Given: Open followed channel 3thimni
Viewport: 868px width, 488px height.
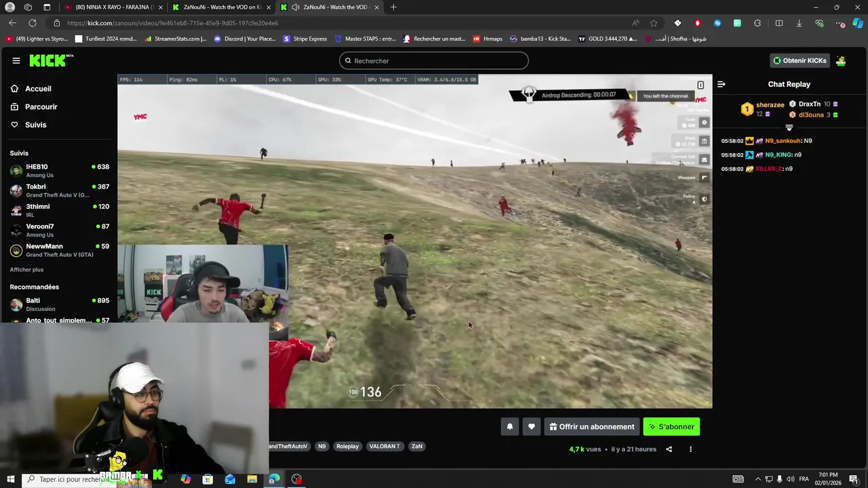Looking at the screenshot, I should [59, 210].
